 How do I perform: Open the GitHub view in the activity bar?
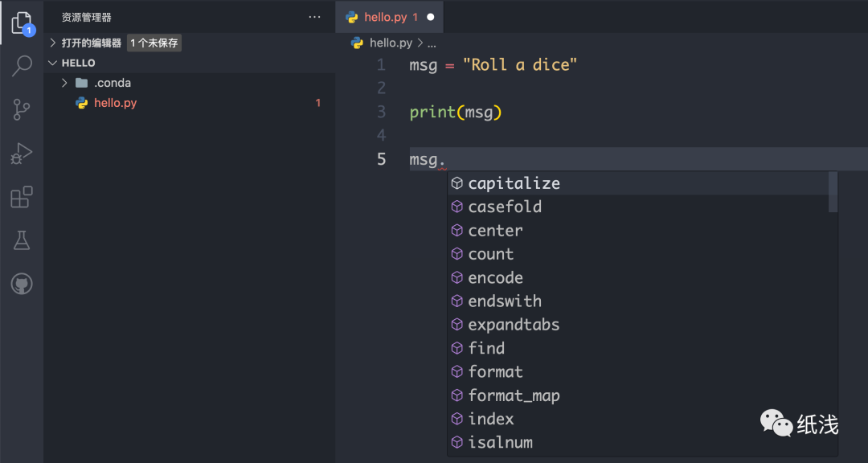click(x=21, y=283)
